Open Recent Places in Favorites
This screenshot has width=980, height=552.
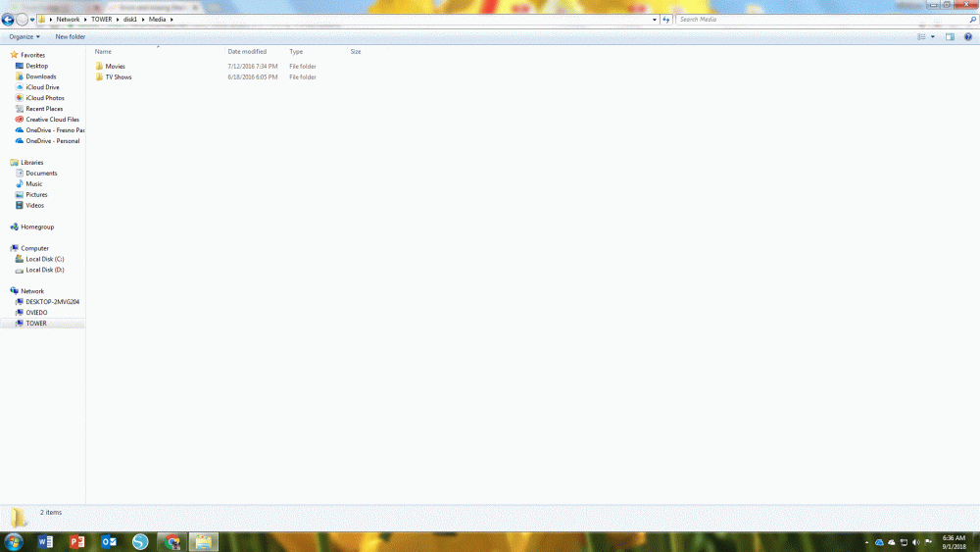[x=44, y=109]
